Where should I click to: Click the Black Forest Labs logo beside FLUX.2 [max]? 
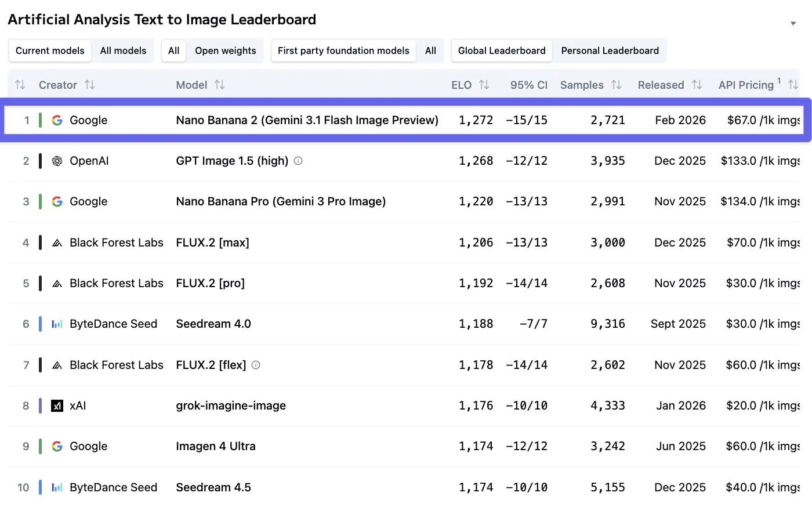tap(57, 242)
